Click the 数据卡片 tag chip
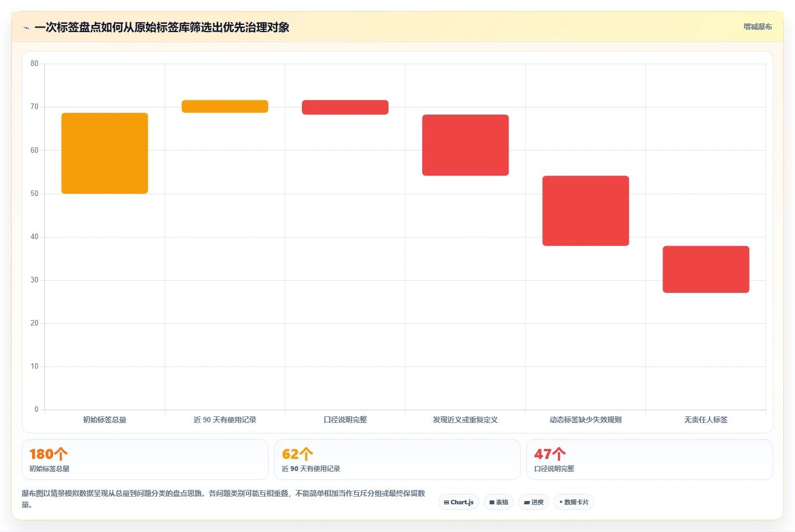 click(574, 502)
